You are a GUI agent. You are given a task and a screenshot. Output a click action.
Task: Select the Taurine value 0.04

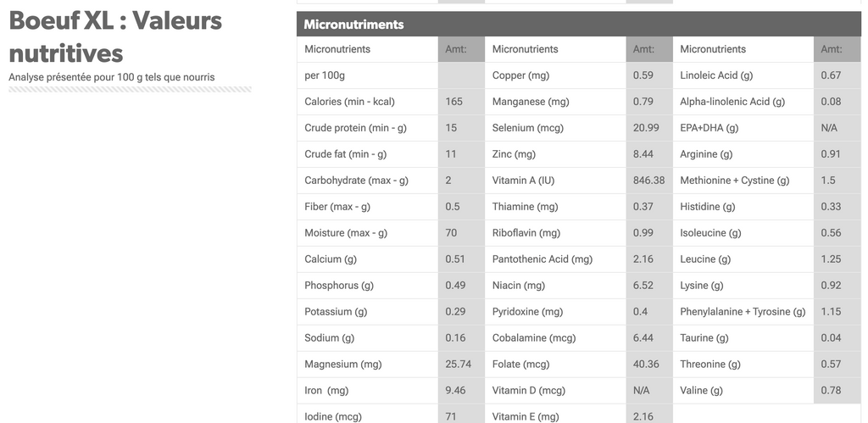tap(831, 337)
